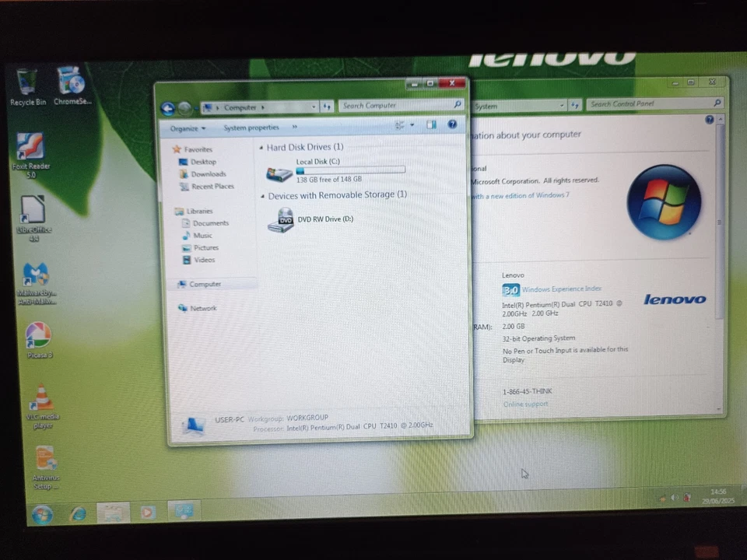Viewport: 747px width, 560px height.
Task: Open the Organize menu
Action: [187, 128]
